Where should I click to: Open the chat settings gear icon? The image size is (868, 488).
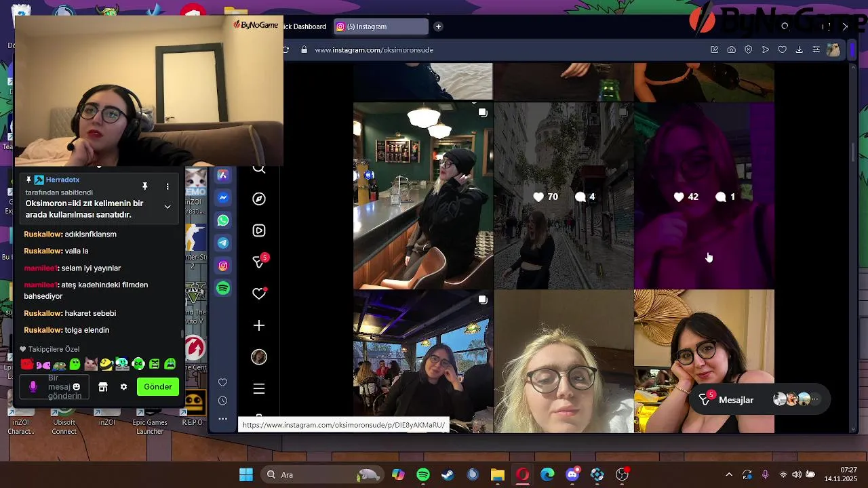tap(123, 386)
